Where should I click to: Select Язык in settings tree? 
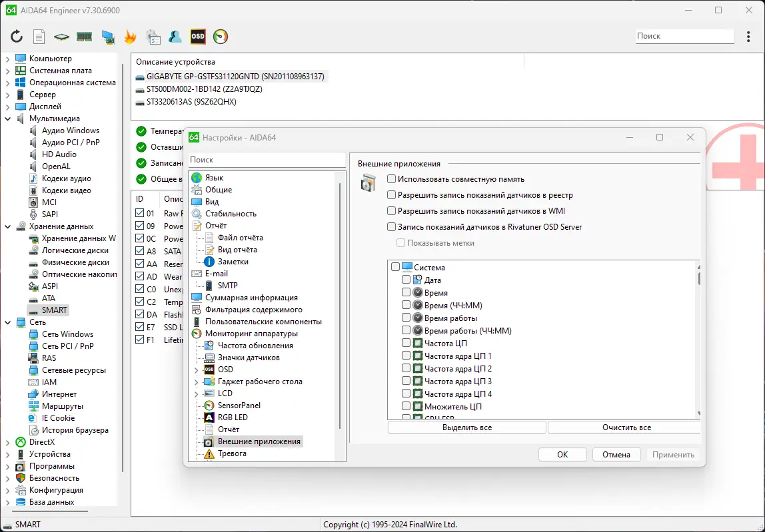[x=214, y=178]
